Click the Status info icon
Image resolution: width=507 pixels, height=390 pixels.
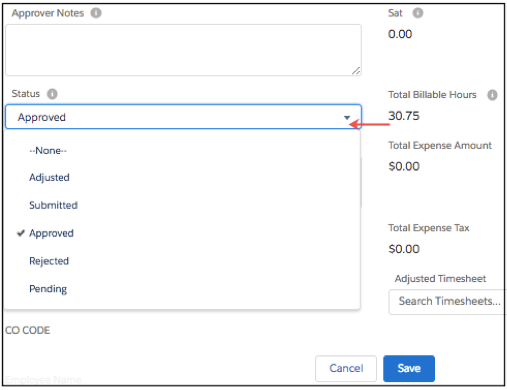[x=52, y=94]
